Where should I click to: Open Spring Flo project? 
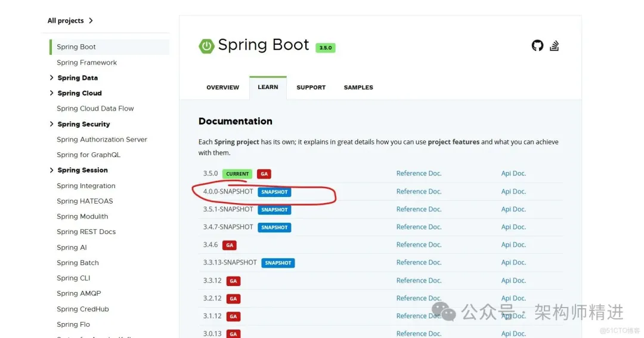point(73,324)
